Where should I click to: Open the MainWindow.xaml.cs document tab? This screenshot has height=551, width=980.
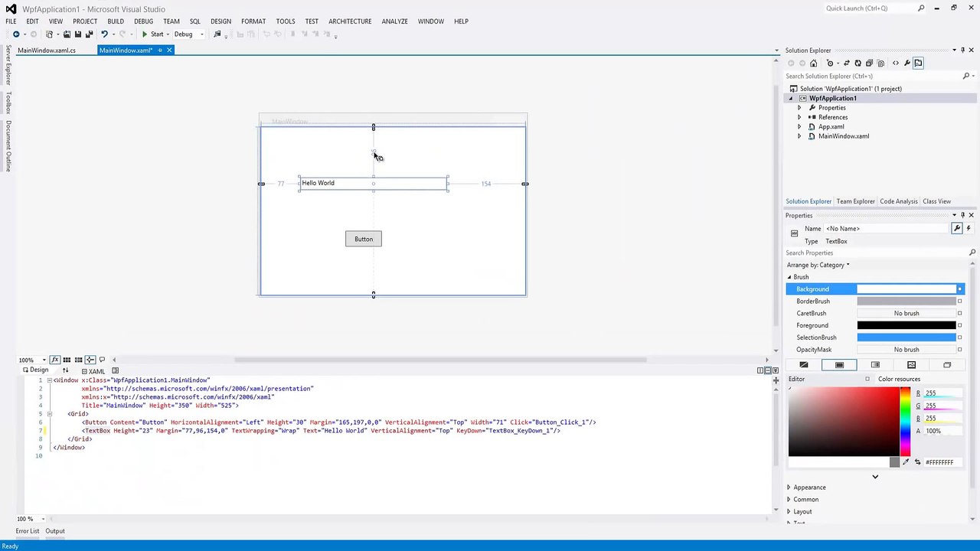pyautogui.click(x=47, y=51)
